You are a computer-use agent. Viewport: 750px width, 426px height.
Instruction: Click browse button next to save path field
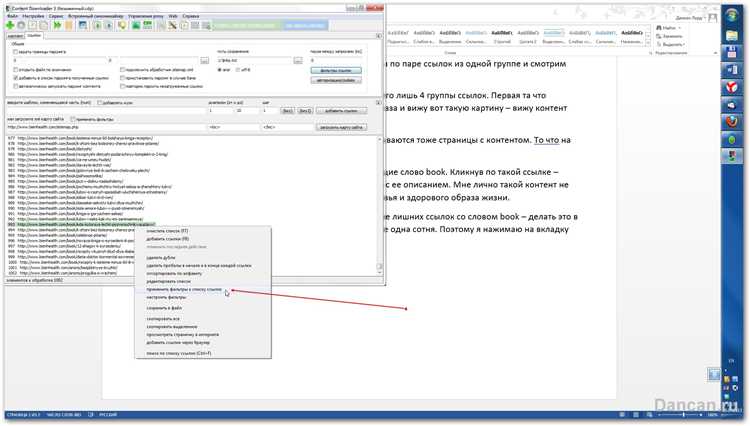(x=298, y=61)
